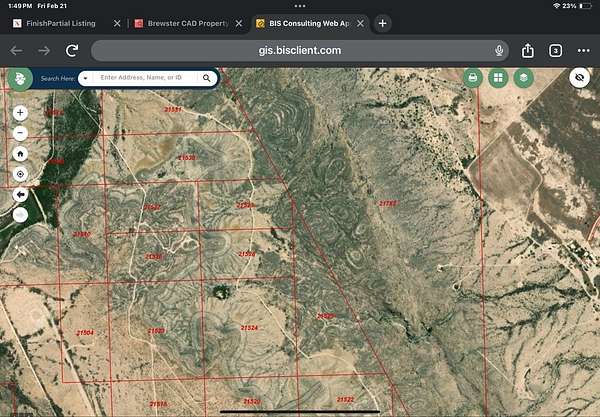This screenshot has width=600, height=417.
Task: Run search with the magnifier button
Action: [207, 77]
